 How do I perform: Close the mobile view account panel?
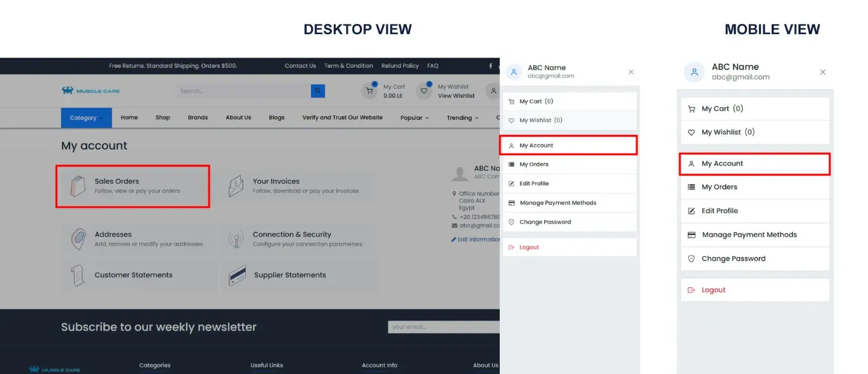pyautogui.click(x=822, y=72)
